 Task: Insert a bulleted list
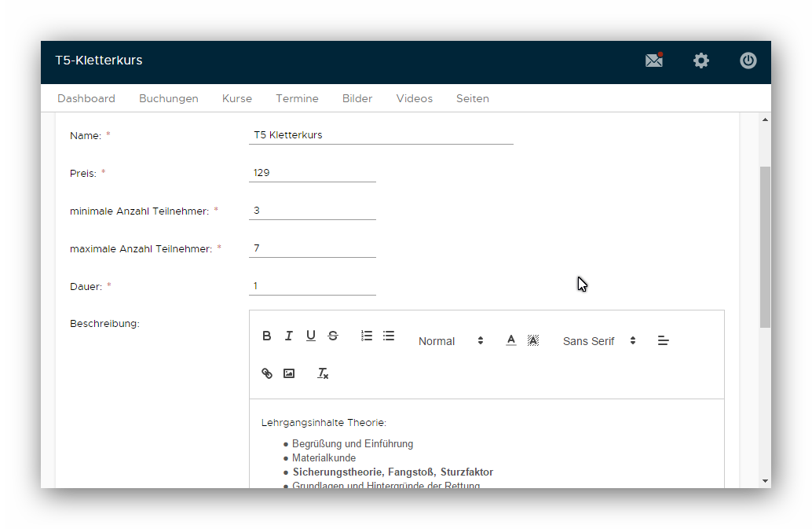pyautogui.click(x=389, y=336)
